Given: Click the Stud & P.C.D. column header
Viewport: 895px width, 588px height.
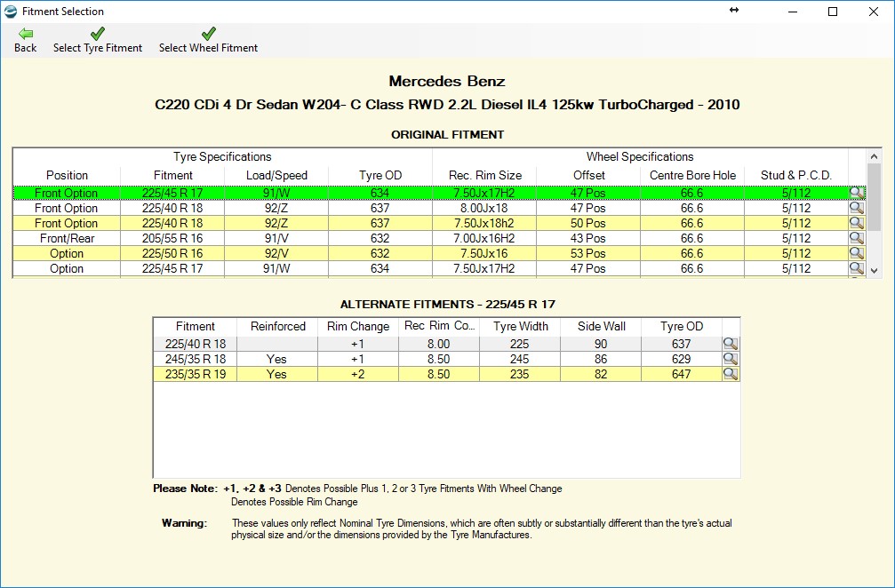Looking at the screenshot, I should click(796, 175).
